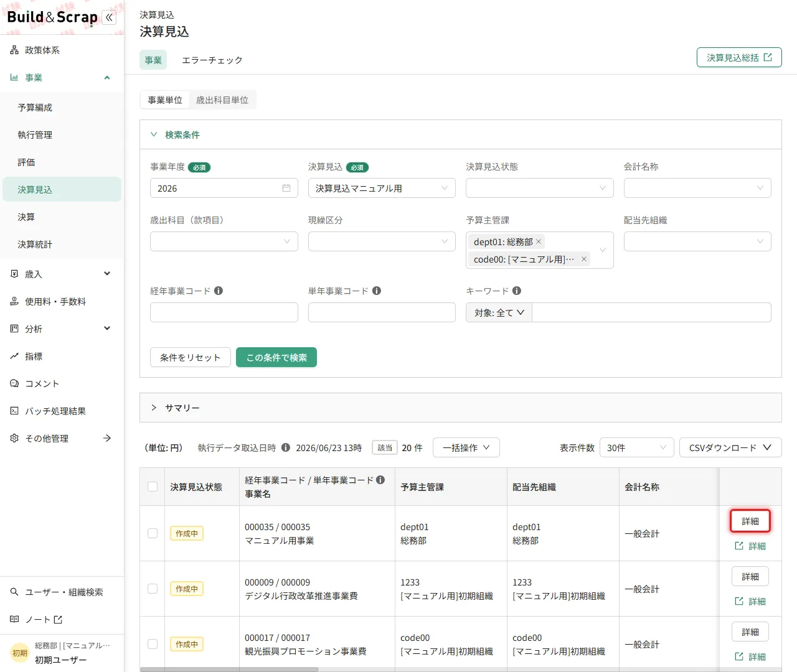Remove the code00: [マニュアル用] tag

pyautogui.click(x=584, y=259)
